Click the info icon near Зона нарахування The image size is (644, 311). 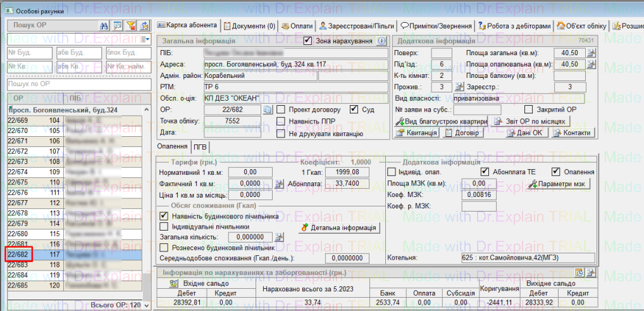tap(381, 41)
